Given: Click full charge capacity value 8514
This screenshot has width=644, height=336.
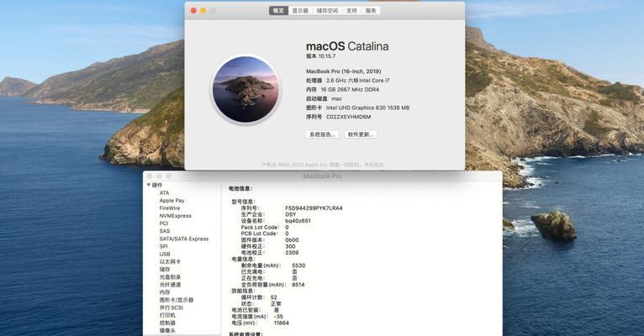Looking at the screenshot, I should tap(298, 285).
